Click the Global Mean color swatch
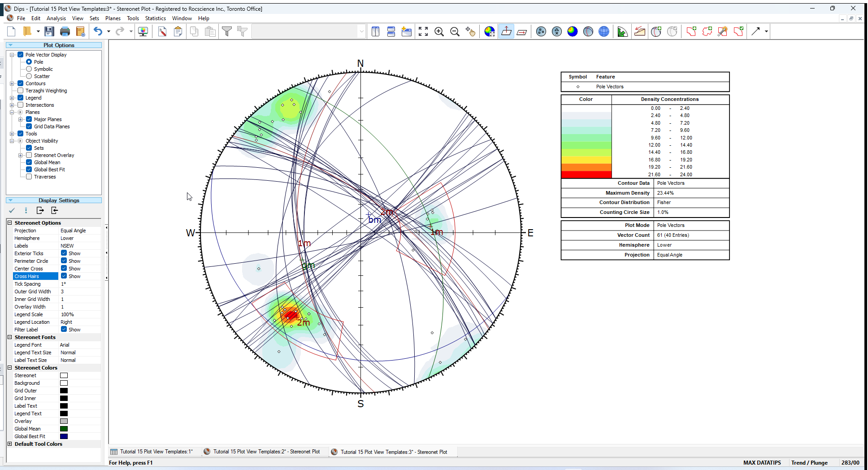The image size is (868, 470). 64,428
